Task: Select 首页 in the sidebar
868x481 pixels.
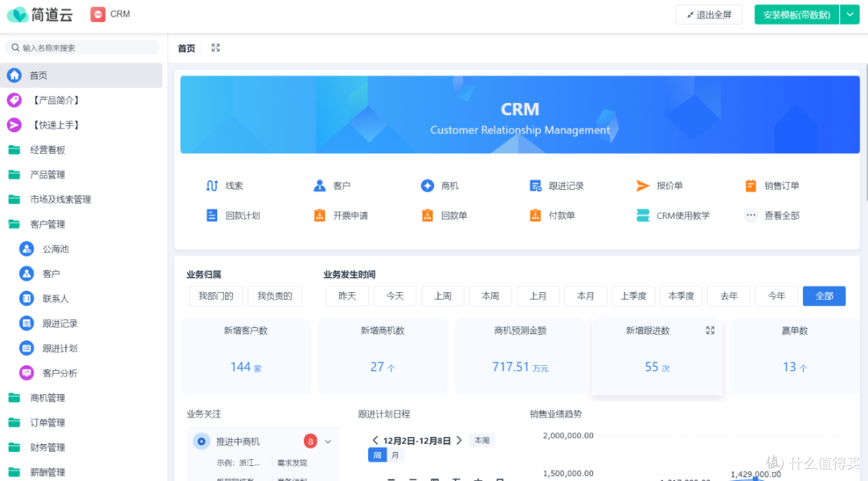Action: tap(82, 76)
